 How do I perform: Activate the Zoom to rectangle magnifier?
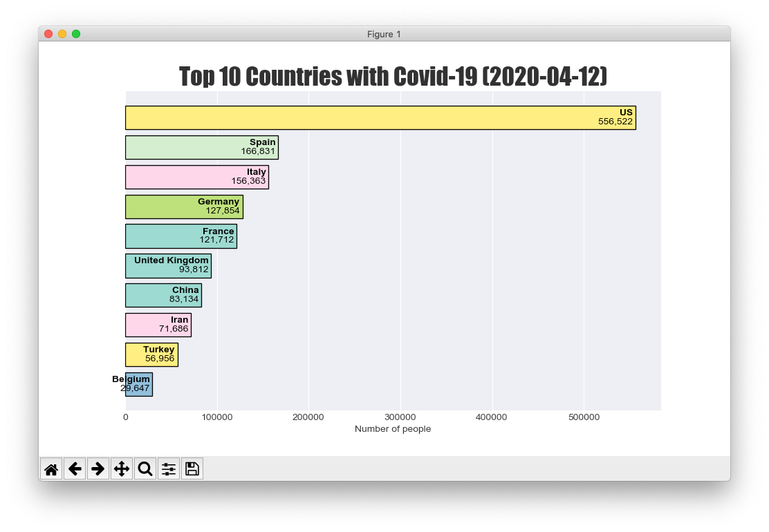(x=145, y=469)
